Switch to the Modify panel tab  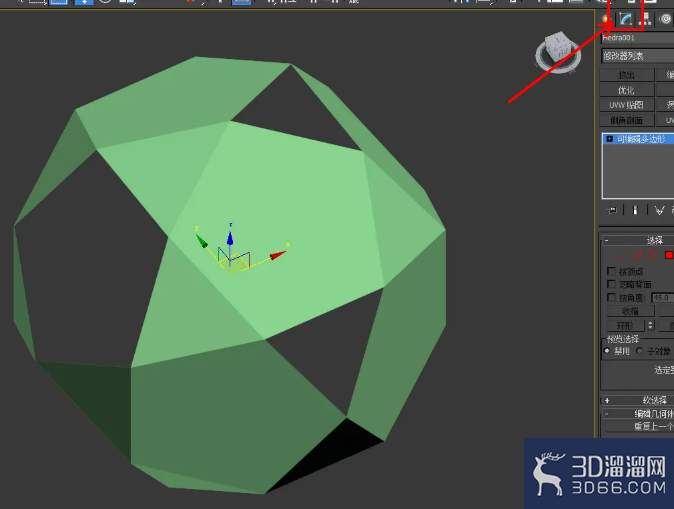coord(625,19)
